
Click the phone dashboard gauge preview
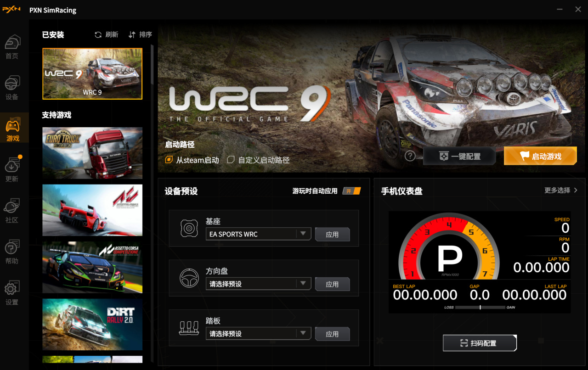(x=480, y=262)
